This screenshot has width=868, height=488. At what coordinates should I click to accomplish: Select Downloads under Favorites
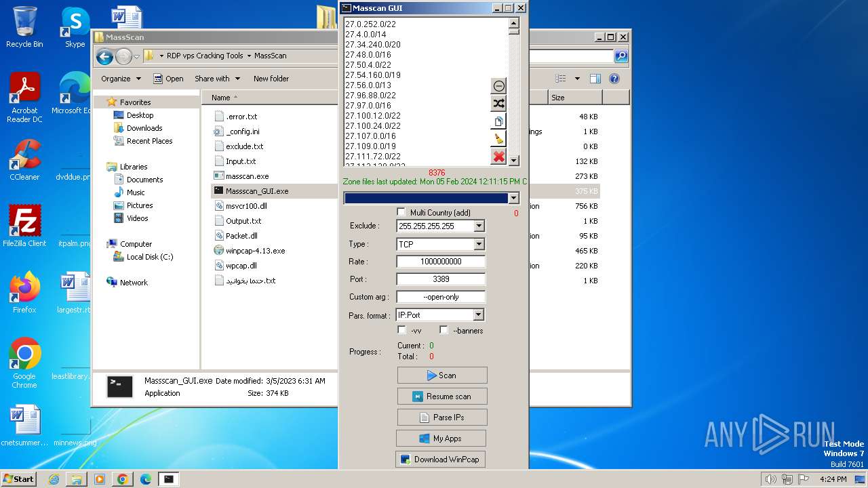click(144, 128)
